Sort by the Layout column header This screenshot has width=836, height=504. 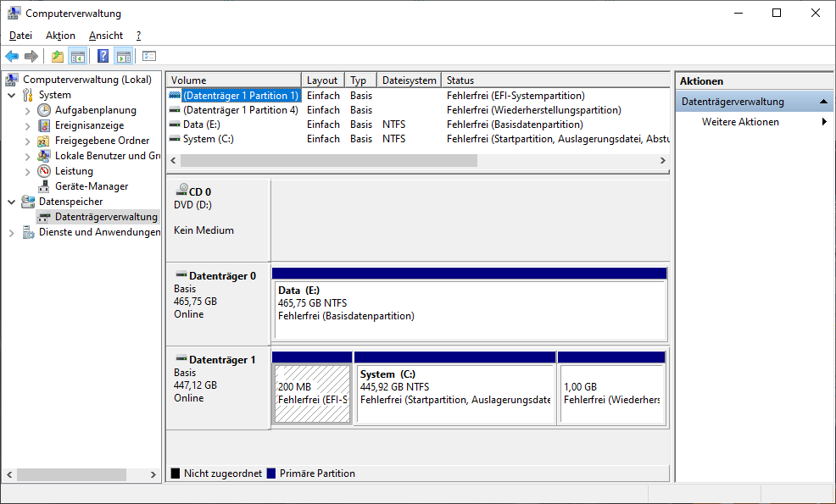tap(323, 80)
